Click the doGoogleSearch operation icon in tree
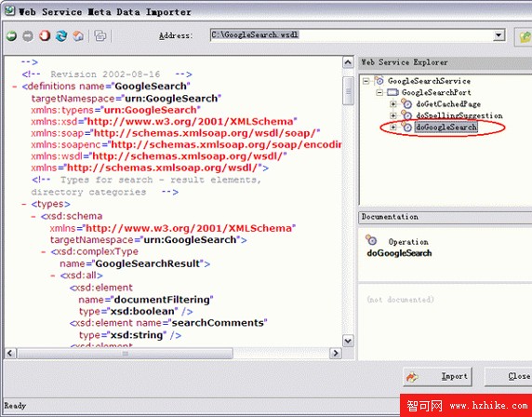532x417 pixels. click(x=406, y=128)
